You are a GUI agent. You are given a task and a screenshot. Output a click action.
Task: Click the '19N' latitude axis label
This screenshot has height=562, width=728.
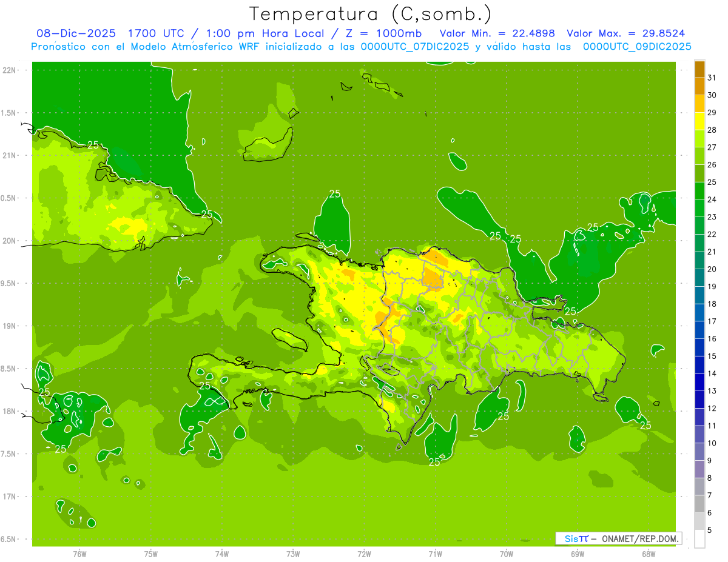pos(9,326)
